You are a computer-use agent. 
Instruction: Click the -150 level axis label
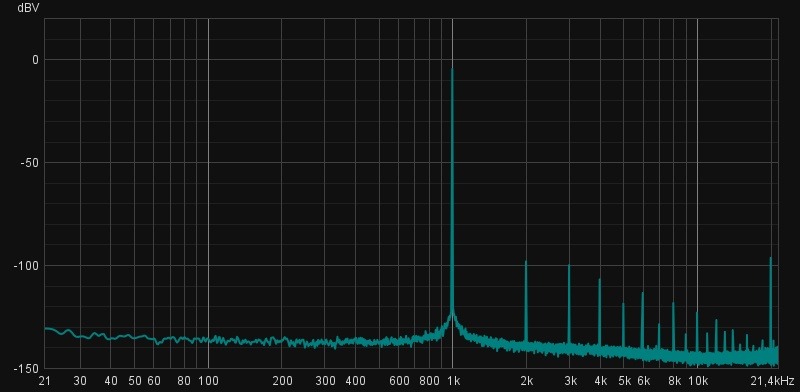click(26, 369)
